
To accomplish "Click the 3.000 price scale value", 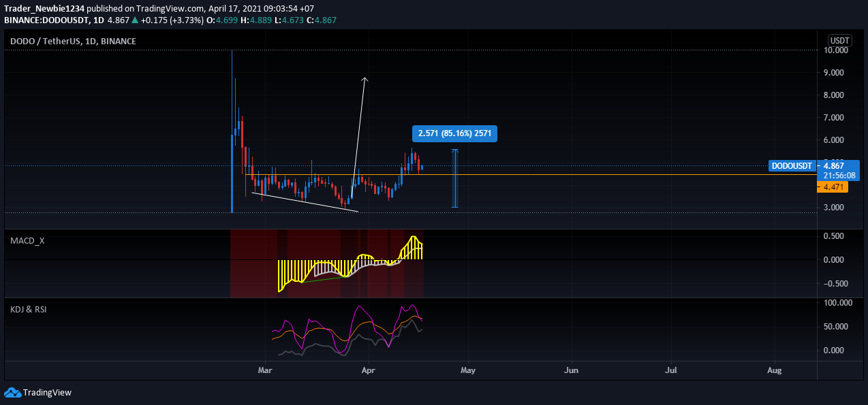I will tap(835, 208).
